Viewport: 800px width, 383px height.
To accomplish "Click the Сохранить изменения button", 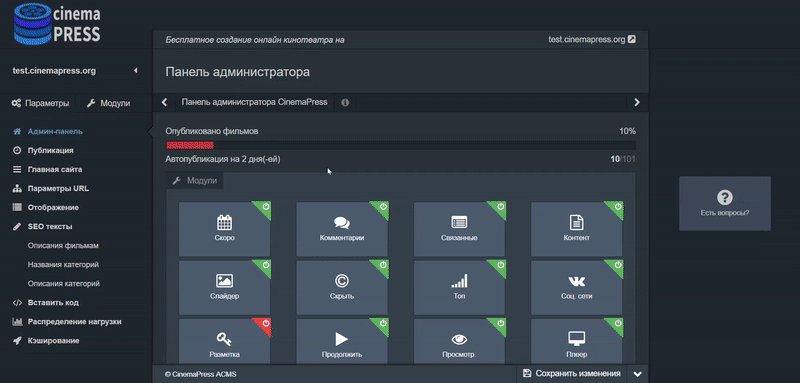I will 571,374.
